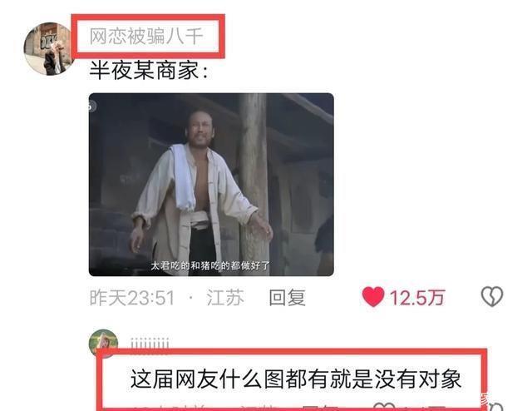Screen dimensions: 532x411
Task: Like the comment with the red heart
Action: coord(373,296)
